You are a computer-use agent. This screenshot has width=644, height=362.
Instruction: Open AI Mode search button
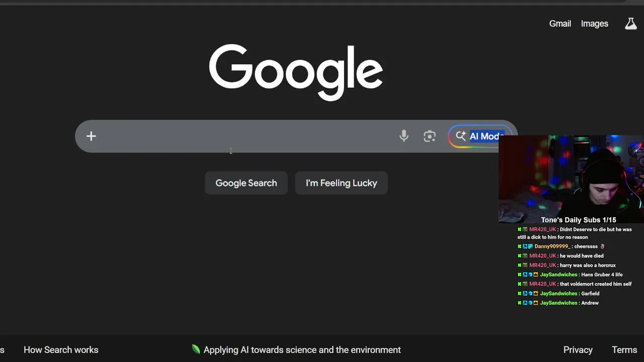[480, 136]
